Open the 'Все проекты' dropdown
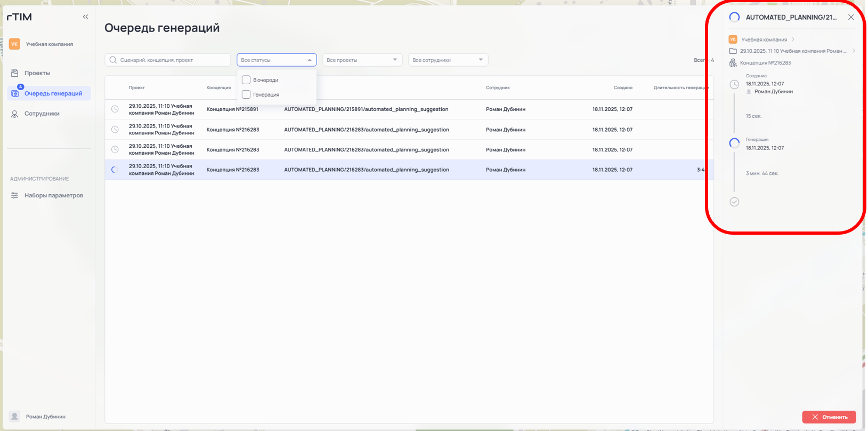Image resolution: width=868 pixels, height=431 pixels. pyautogui.click(x=362, y=60)
